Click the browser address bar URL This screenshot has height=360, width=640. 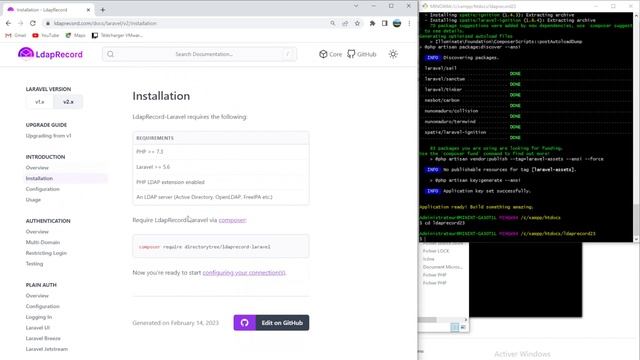(x=105, y=23)
